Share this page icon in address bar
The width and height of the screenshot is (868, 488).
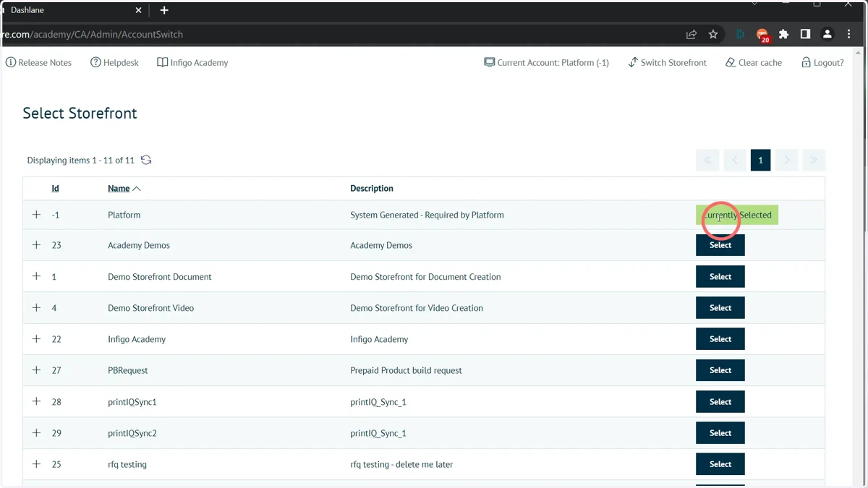[692, 34]
